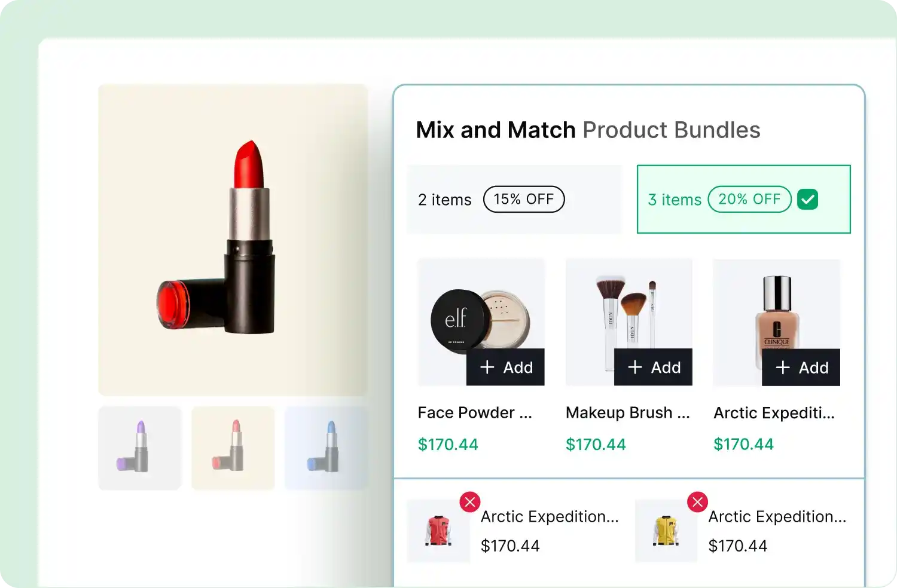Click the plus icon on Face Powder

pos(487,367)
